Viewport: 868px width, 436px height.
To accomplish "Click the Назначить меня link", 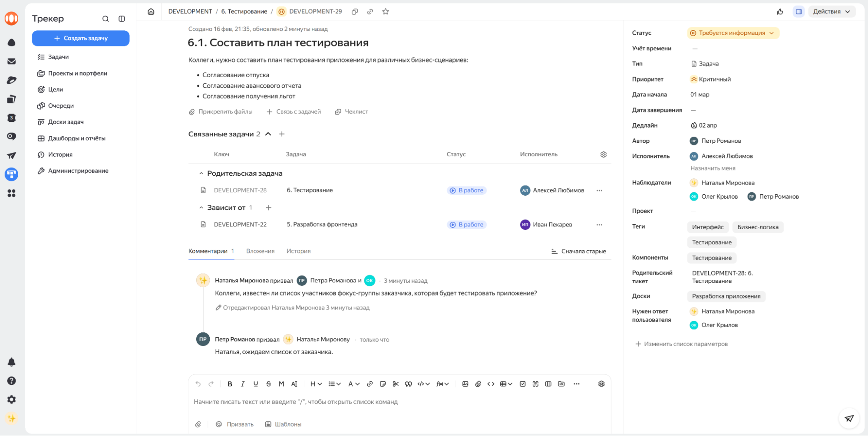I will click(x=713, y=168).
